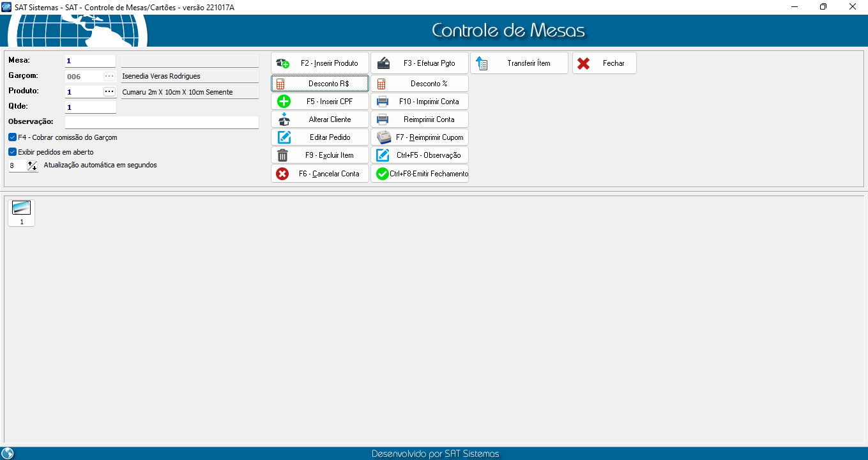Click into the Observação text field
This screenshot has width=868, height=460.
coord(162,122)
